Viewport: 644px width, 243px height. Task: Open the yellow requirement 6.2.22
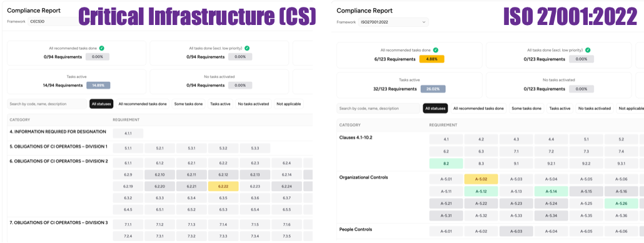pos(223,186)
